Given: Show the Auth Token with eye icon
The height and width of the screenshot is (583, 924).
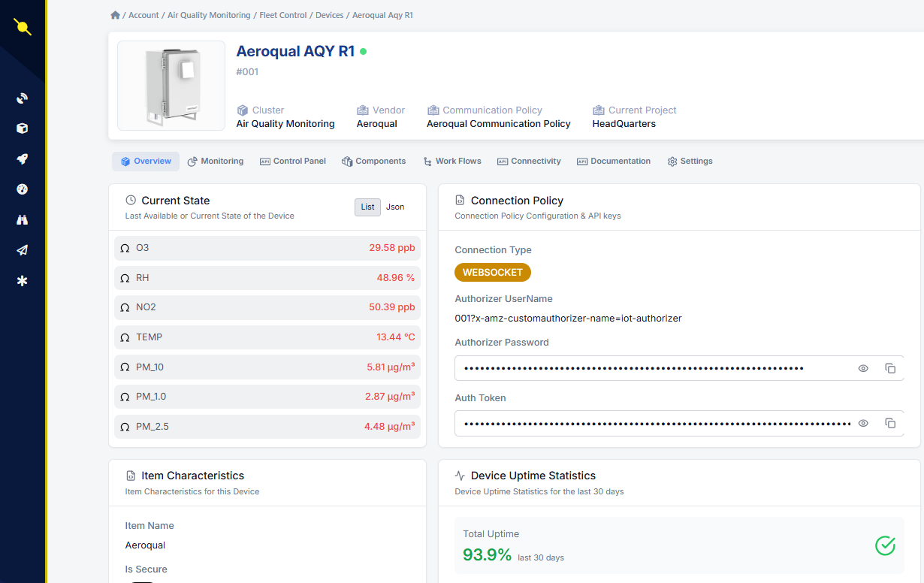Looking at the screenshot, I should point(863,423).
